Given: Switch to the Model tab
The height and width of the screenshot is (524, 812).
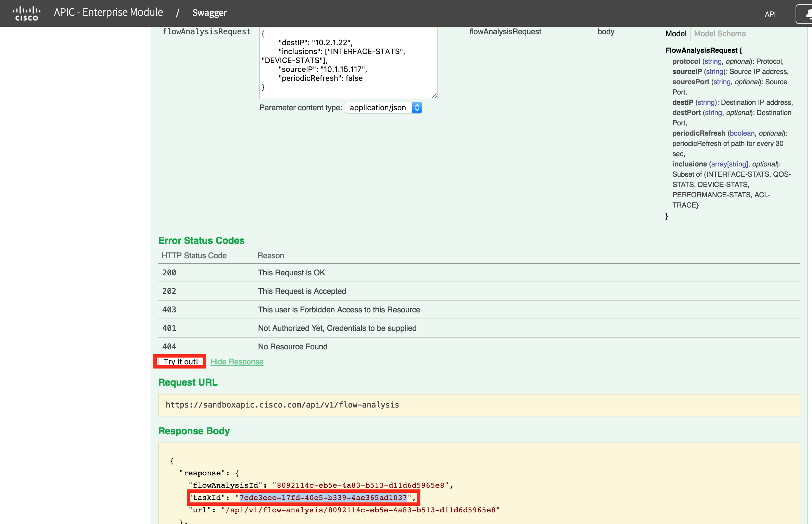Looking at the screenshot, I should 676,34.
